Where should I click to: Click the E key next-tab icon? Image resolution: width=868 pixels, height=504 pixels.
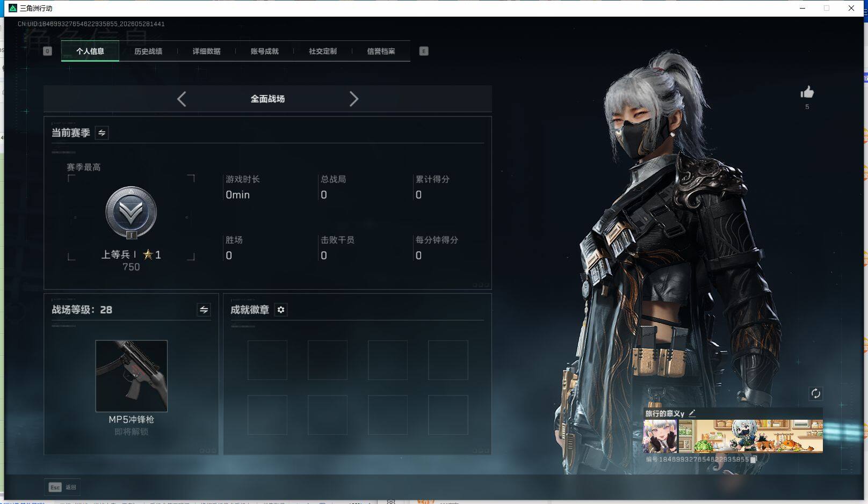pyautogui.click(x=424, y=51)
